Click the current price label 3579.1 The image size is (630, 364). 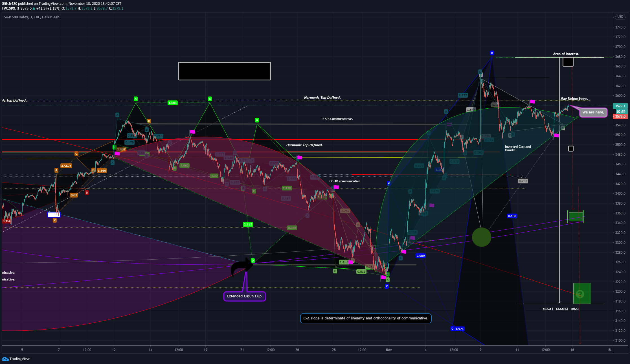620,106
